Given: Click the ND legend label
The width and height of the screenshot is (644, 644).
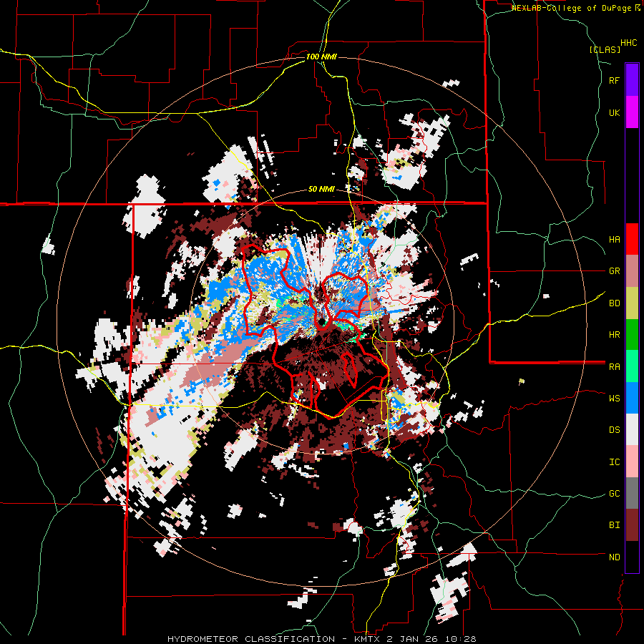Looking at the screenshot, I should (x=614, y=557).
